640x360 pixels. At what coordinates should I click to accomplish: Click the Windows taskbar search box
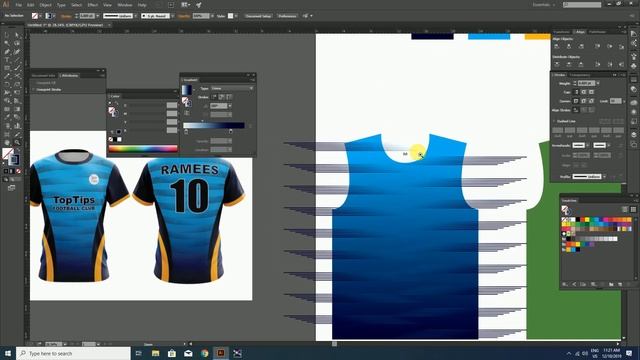pyautogui.click(x=73, y=353)
